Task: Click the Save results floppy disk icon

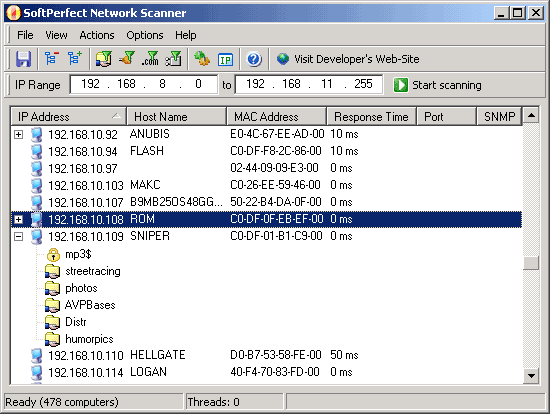Action: [24, 59]
